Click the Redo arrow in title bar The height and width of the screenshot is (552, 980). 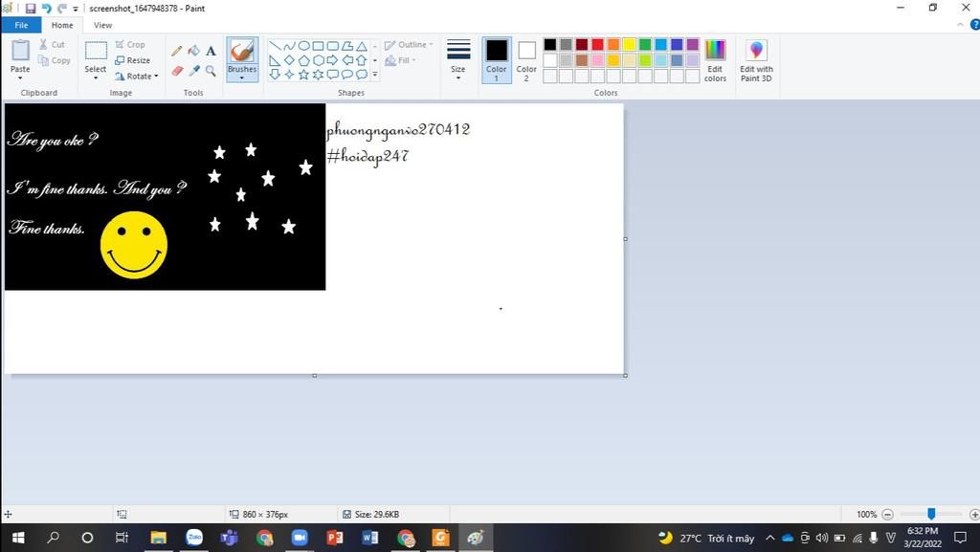click(x=62, y=8)
